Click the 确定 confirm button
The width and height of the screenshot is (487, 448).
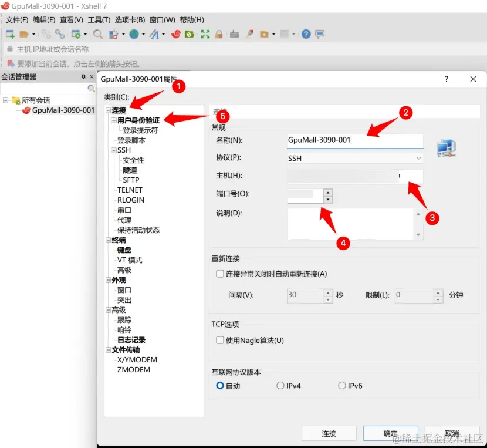pos(390,433)
